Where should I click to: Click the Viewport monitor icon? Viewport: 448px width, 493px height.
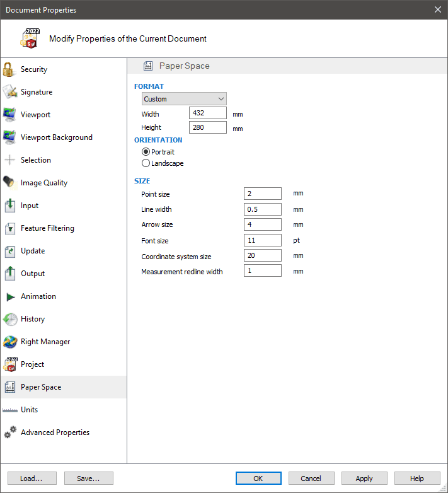coord(9,115)
